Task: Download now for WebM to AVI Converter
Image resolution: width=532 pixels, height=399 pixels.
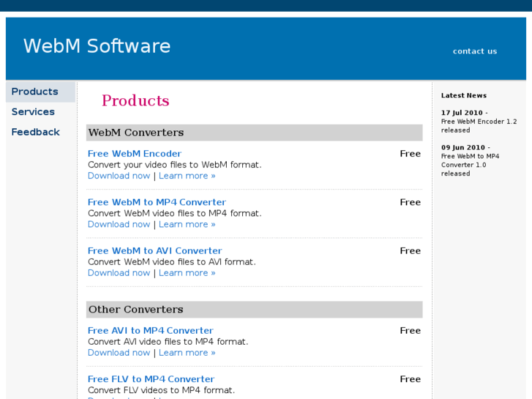Action: pos(119,273)
